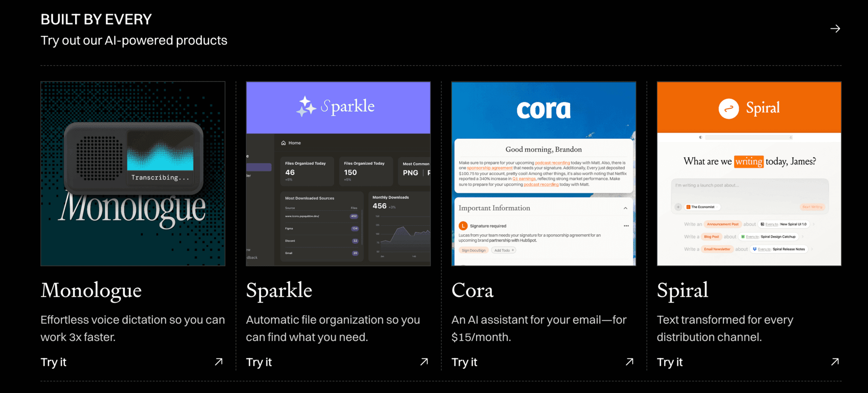Click Add Todo button in Cora image
The width and height of the screenshot is (868, 393).
[x=504, y=250]
